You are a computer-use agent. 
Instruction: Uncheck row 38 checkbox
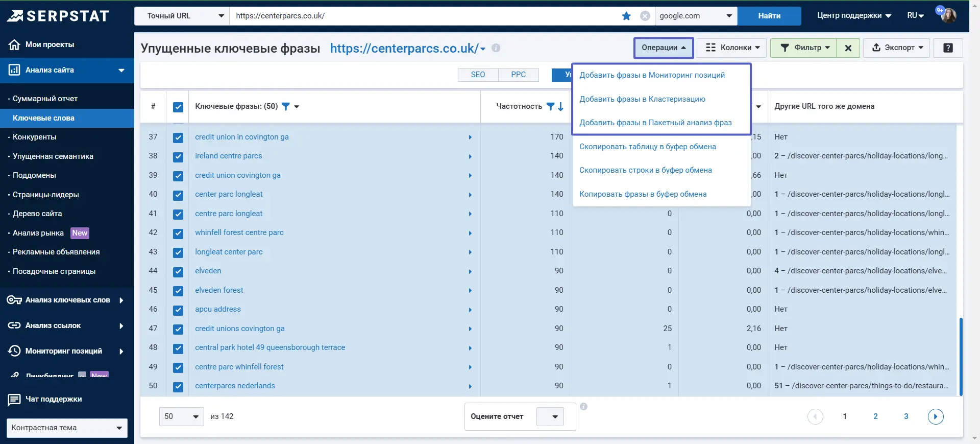click(x=178, y=156)
